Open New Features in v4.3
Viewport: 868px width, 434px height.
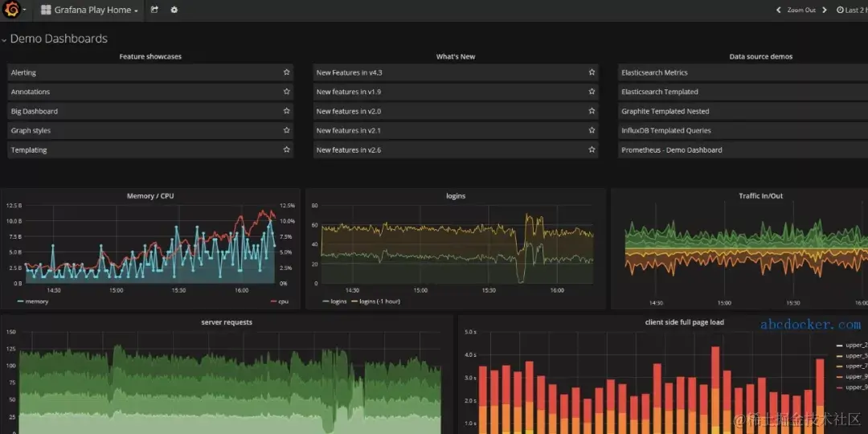[456, 72]
